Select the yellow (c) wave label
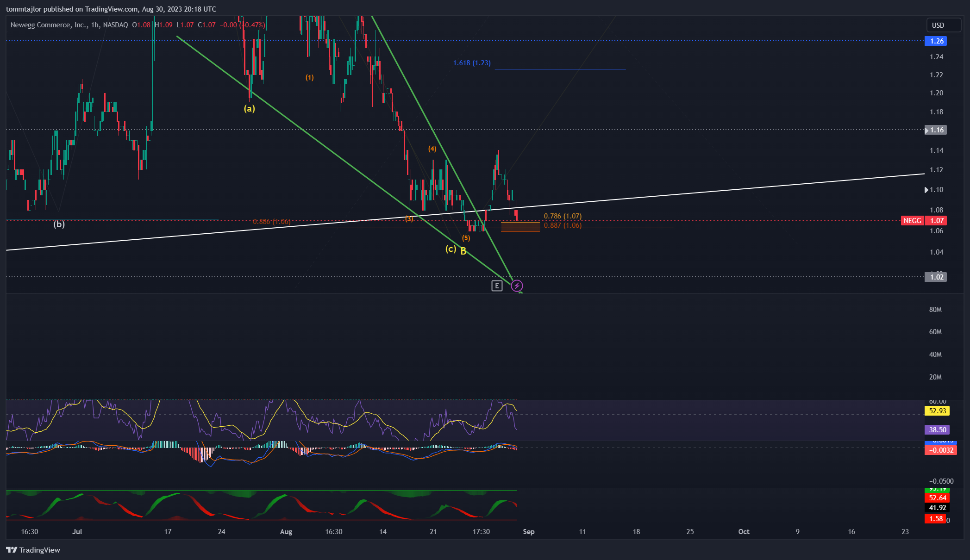This screenshot has width=970, height=560. [x=451, y=249]
